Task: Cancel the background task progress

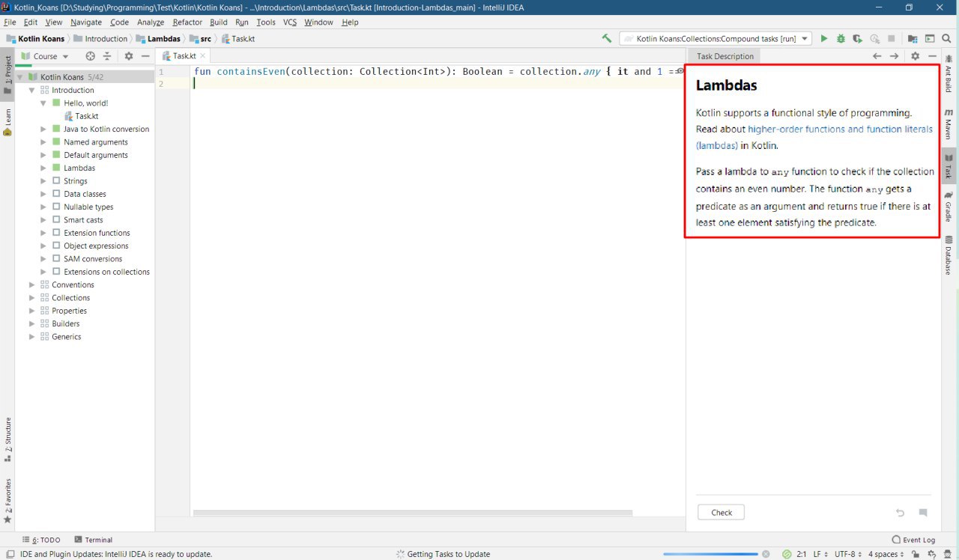Action: [766, 554]
